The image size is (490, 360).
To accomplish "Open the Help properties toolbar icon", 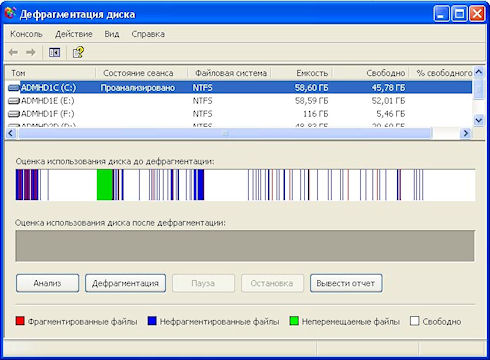I will (x=78, y=52).
